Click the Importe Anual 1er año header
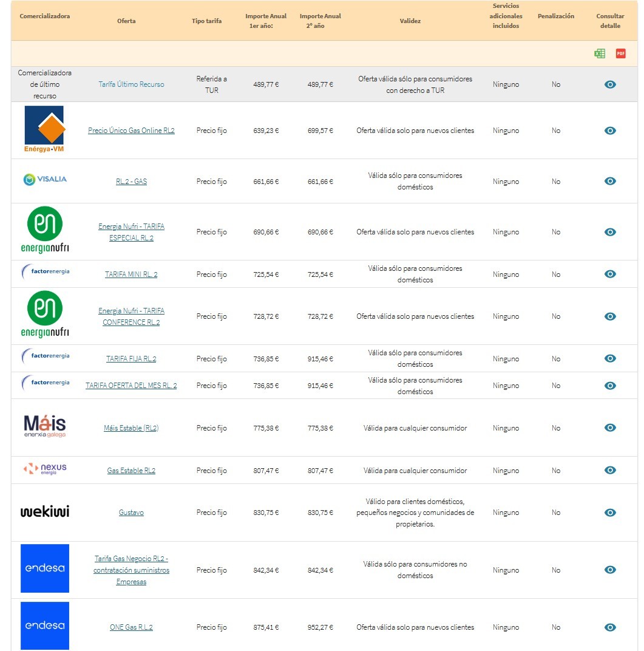The height and width of the screenshot is (651, 644). [266, 21]
